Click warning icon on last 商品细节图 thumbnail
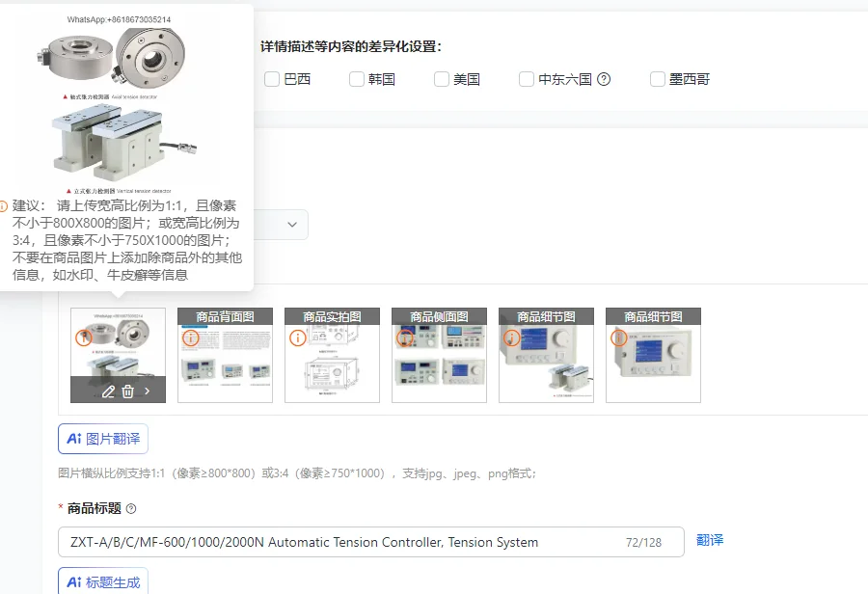 pyautogui.click(x=619, y=337)
